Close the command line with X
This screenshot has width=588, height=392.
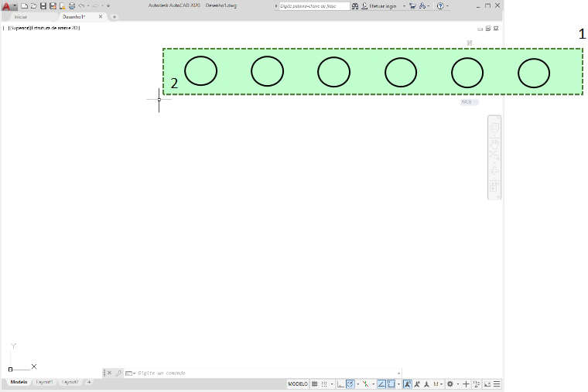110,373
